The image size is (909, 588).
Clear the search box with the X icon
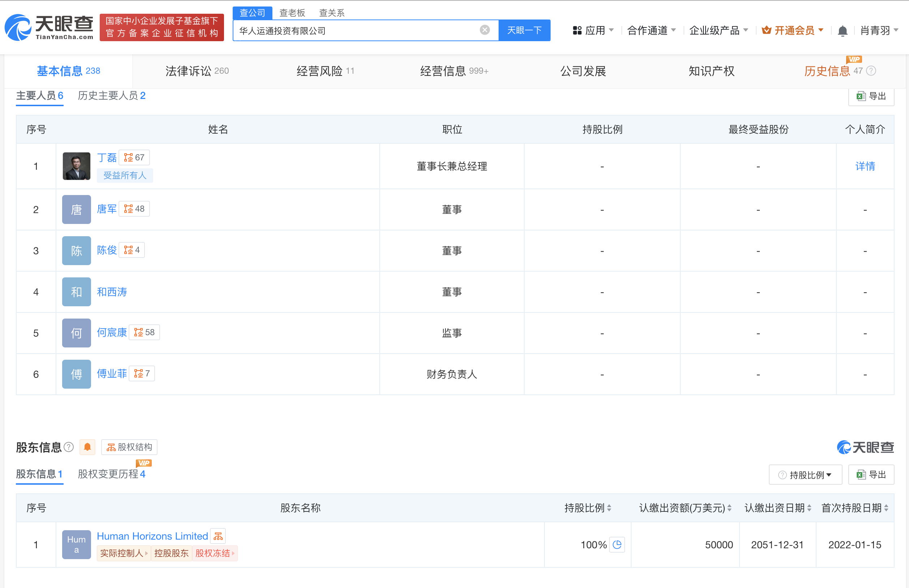[x=484, y=30]
